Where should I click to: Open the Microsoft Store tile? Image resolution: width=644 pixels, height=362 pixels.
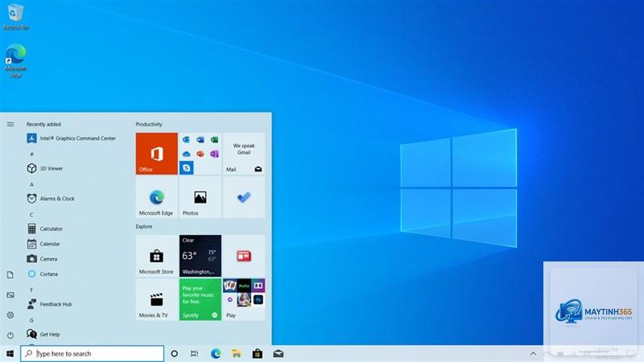156,256
